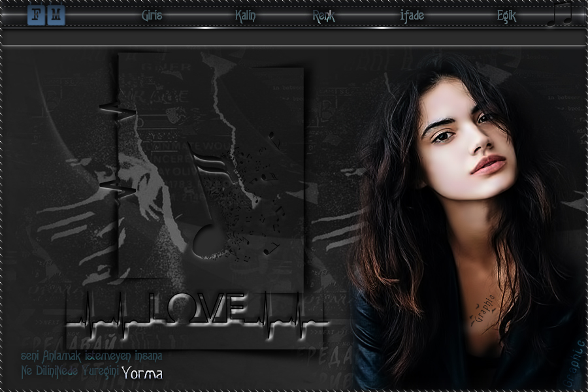588x392 pixels.
Task: Click the white word Yorma
Action: coord(142,374)
